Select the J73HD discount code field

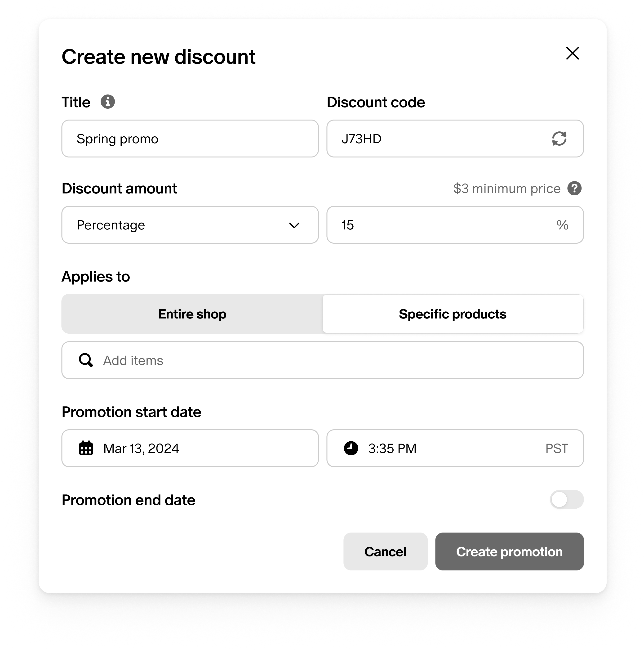click(x=420, y=139)
